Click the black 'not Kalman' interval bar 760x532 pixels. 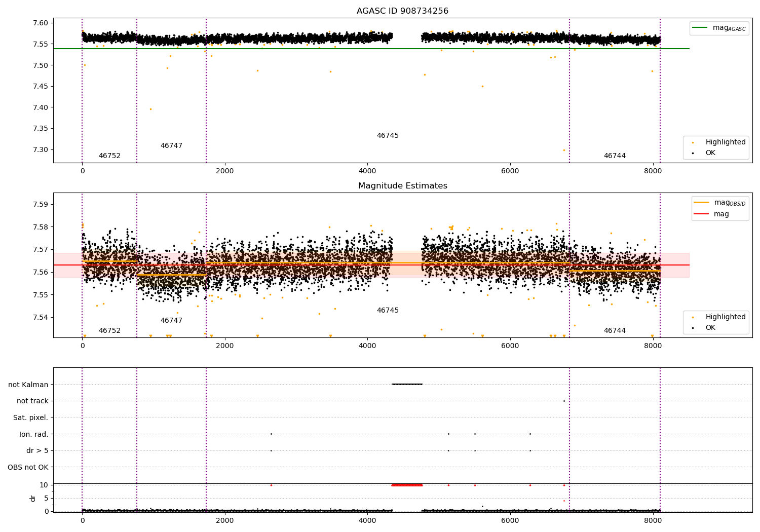407,385
